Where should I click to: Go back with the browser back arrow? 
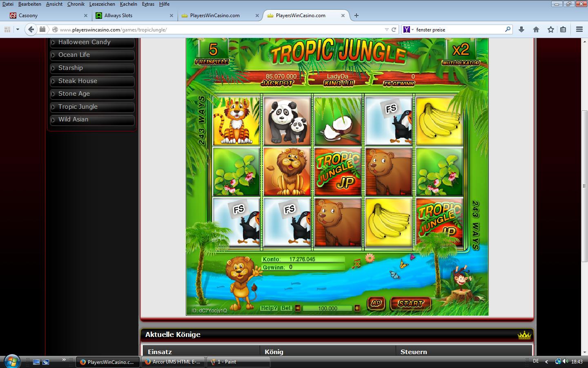[31, 29]
